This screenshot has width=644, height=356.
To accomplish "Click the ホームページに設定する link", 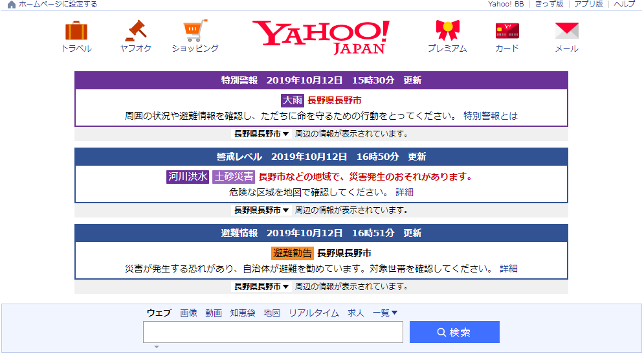I will (58, 4).
